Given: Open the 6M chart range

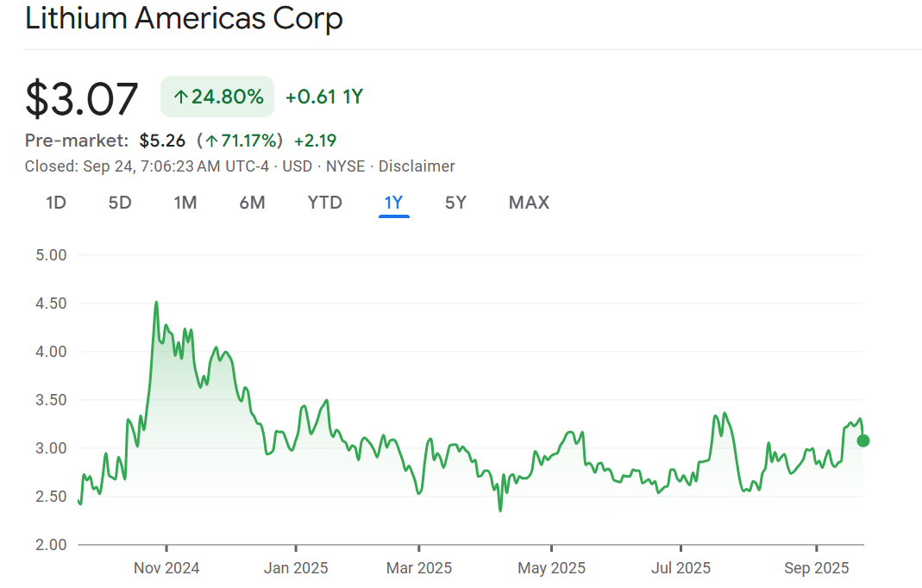Looking at the screenshot, I should point(252,203).
